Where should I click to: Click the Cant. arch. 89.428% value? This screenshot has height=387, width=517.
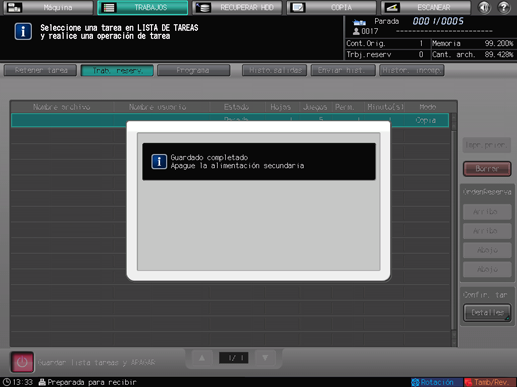click(499, 54)
